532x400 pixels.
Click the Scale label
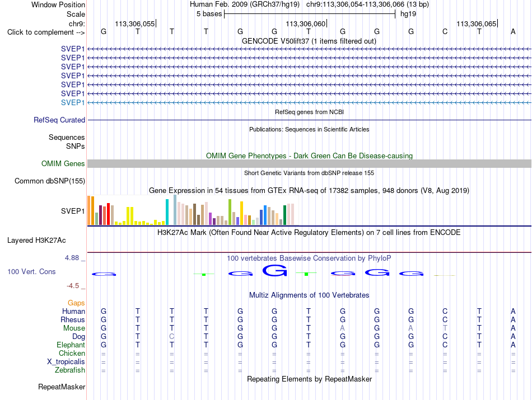coord(76,14)
